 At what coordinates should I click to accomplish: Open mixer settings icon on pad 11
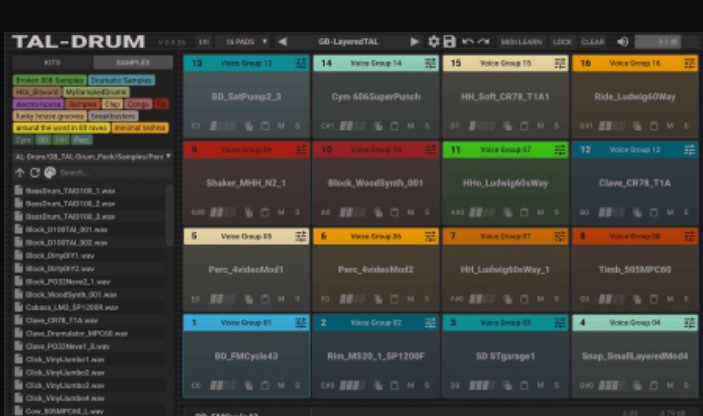tap(560, 150)
